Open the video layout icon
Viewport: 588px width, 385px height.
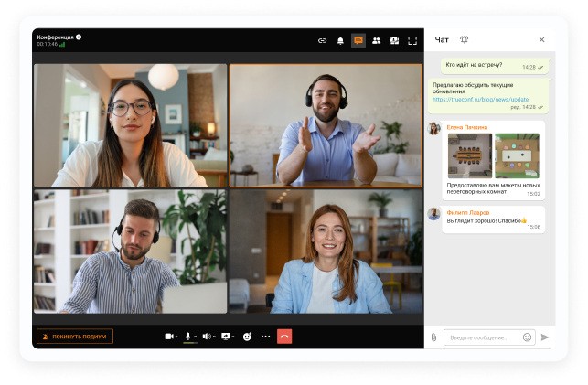(394, 40)
